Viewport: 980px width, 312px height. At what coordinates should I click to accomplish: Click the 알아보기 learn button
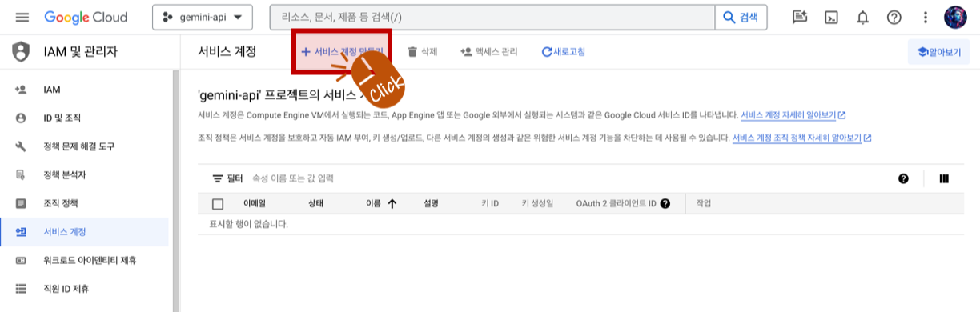(938, 52)
